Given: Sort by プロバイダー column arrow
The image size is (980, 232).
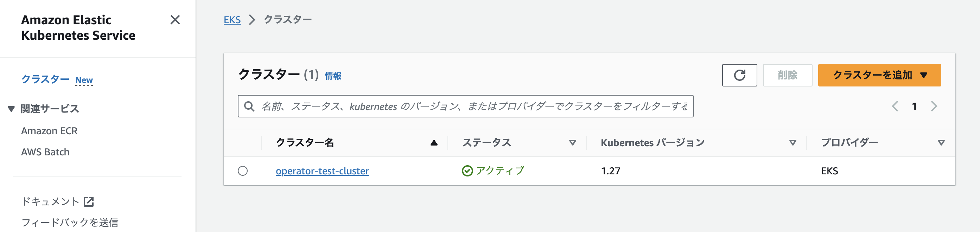Looking at the screenshot, I should [x=941, y=143].
